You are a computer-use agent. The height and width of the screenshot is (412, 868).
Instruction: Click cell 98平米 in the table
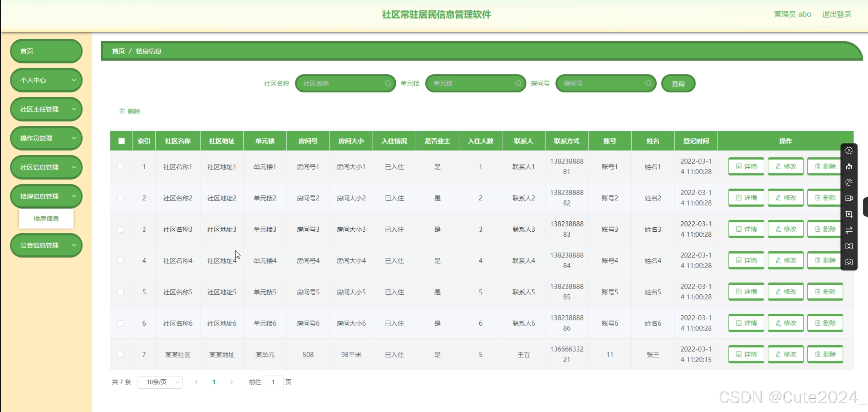[351, 355]
